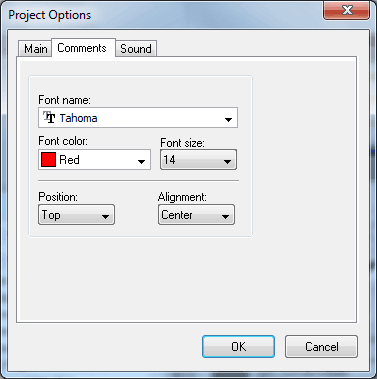Click the Tahoma font name text

click(x=79, y=118)
